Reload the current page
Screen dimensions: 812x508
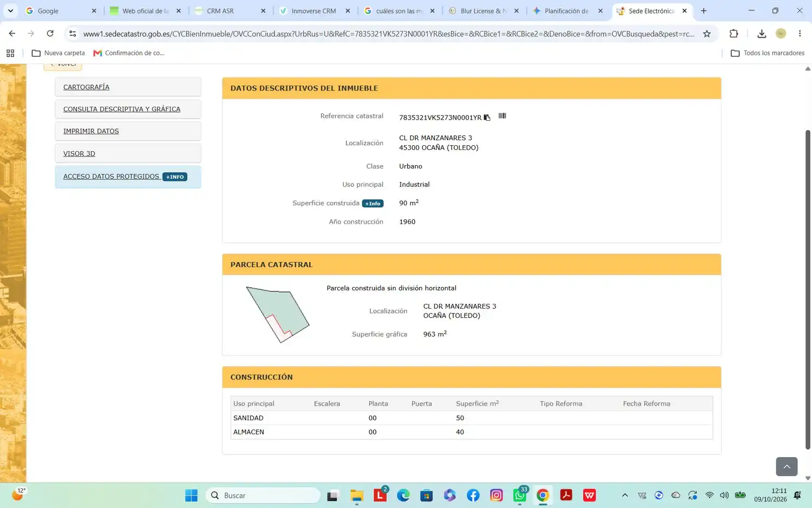click(x=50, y=34)
